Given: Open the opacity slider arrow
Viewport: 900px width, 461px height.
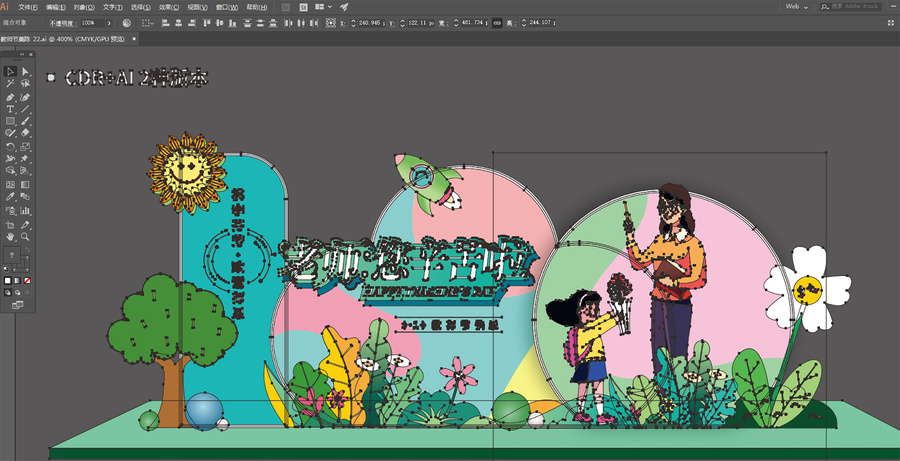Looking at the screenshot, I should tap(109, 23).
